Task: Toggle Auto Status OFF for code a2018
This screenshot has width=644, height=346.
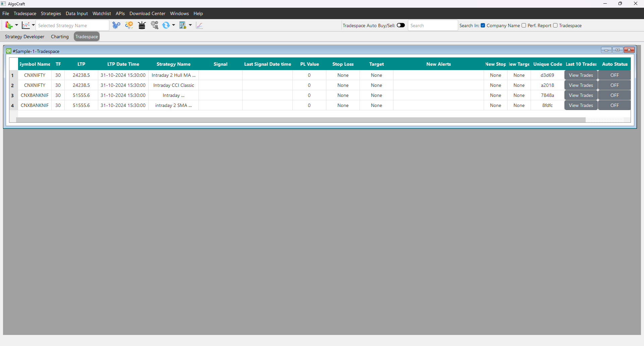Action: (614, 85)
